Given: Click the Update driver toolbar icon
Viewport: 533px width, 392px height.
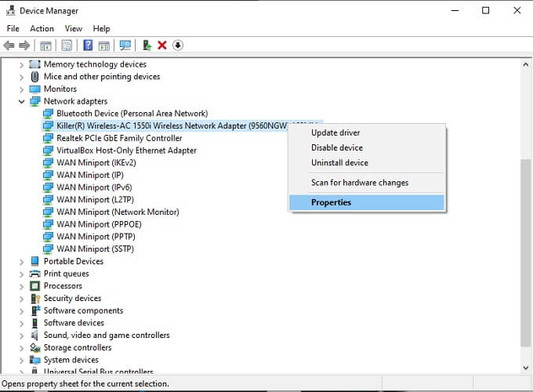Looking at the screenshot, I should coord(147,45).
